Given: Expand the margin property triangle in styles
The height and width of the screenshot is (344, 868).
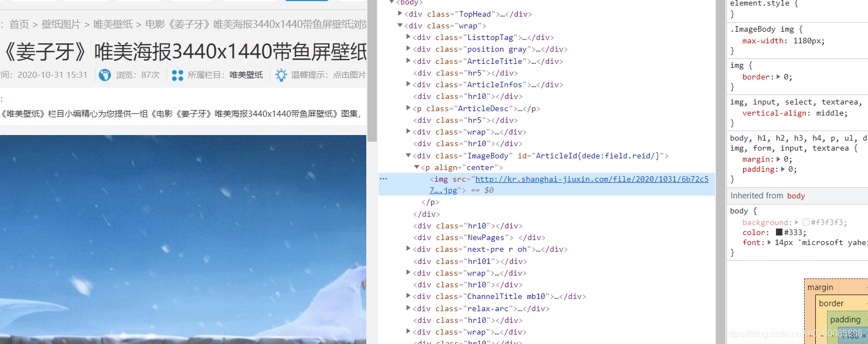Looking at the screenshot, I should point(778,159).
